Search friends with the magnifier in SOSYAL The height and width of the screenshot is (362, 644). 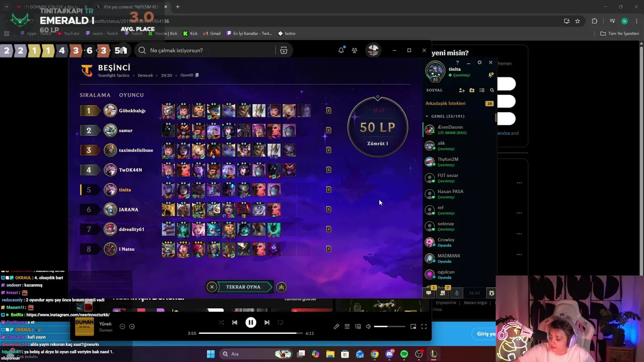pos(492,90)
